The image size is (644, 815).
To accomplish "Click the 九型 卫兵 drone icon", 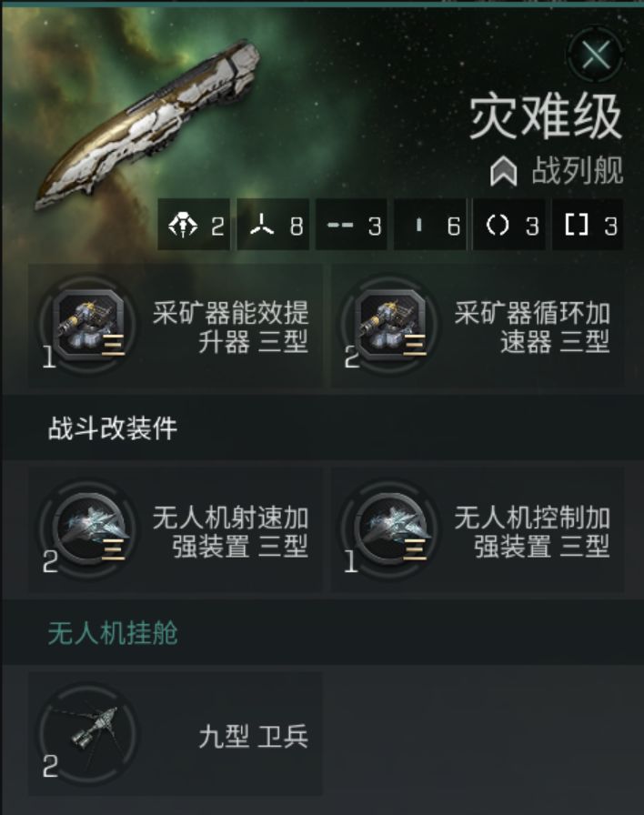I will [x=89, y=733].
